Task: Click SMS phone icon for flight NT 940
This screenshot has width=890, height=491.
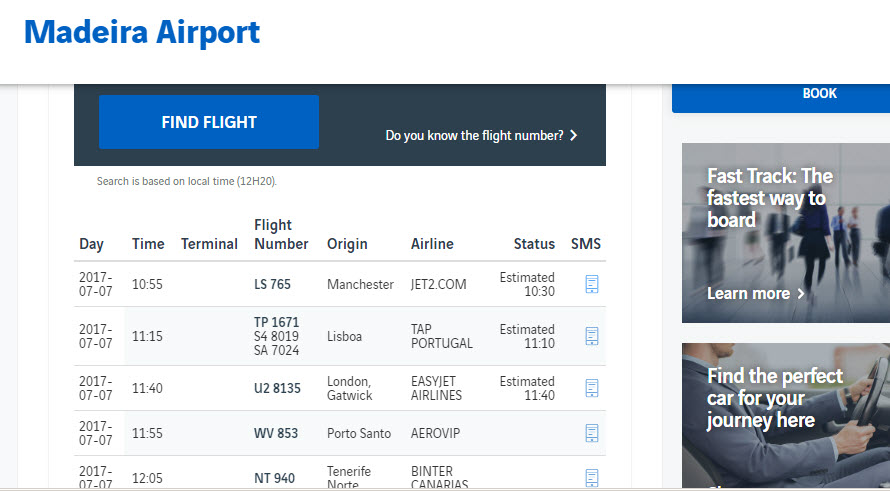Action: coord(592,477)
